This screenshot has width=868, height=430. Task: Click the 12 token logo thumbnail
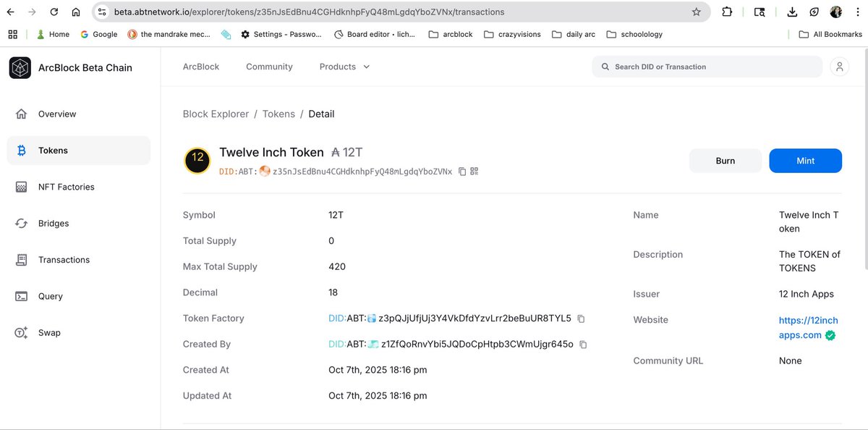point(197,161)
